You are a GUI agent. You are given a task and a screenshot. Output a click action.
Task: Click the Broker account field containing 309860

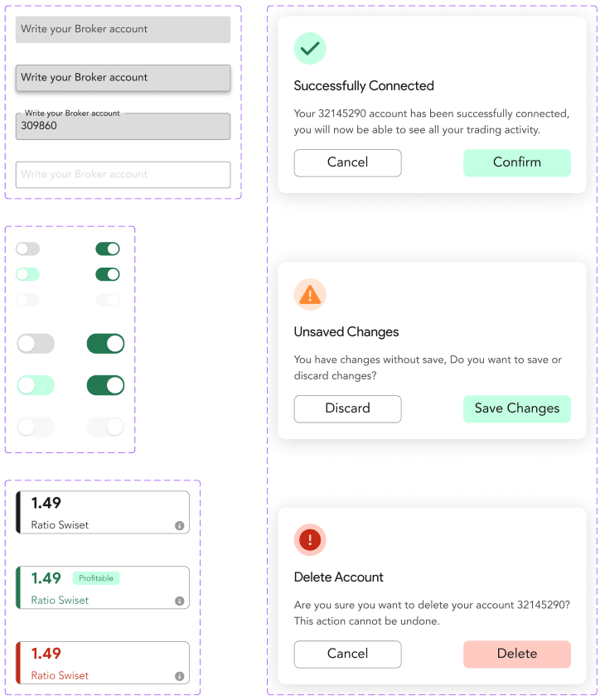click(x=123, y=127)
